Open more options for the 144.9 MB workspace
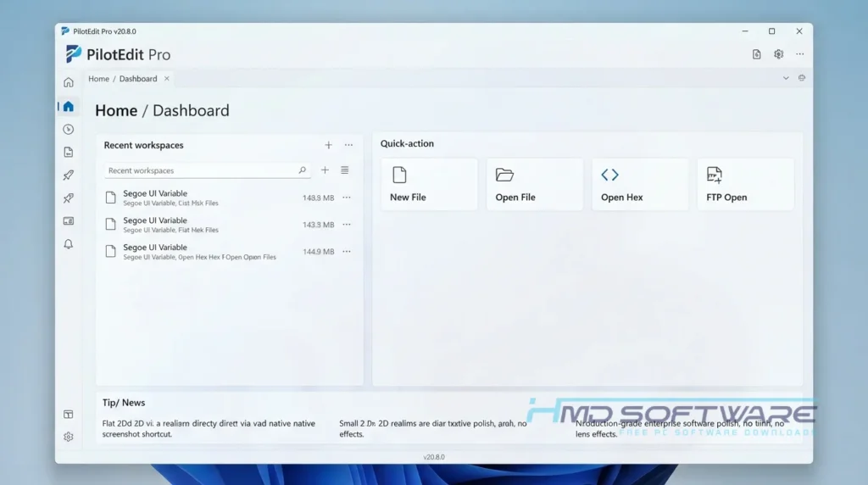Image resolution: width=868 pixels, height=485 pixels. coord(347,251)
